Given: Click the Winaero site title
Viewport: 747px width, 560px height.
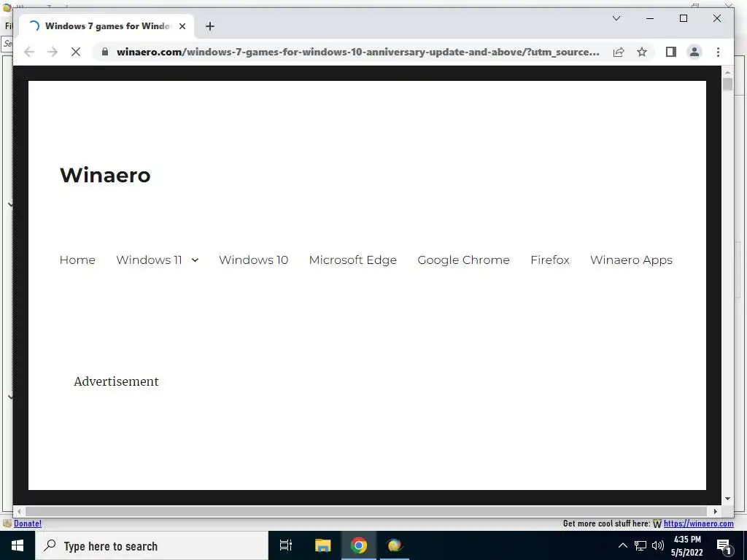Looking at the screenshot, I should pyautogui.click(x=105, y=175).
